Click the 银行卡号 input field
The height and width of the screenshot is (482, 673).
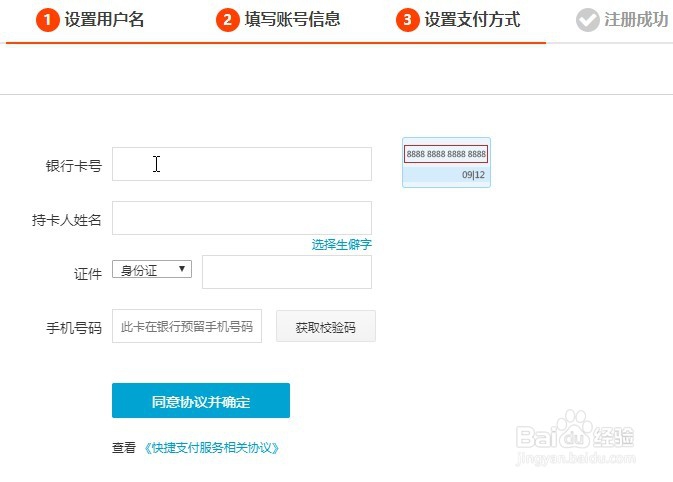(241, 164)
